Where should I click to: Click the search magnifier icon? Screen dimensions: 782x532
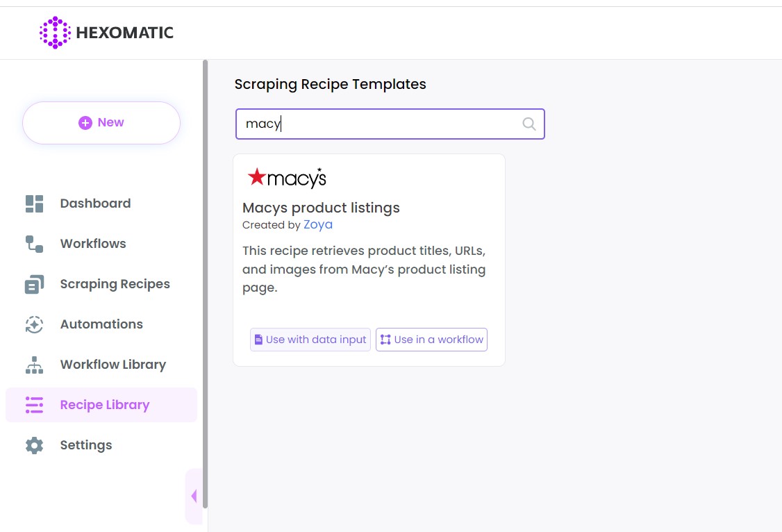529,123
